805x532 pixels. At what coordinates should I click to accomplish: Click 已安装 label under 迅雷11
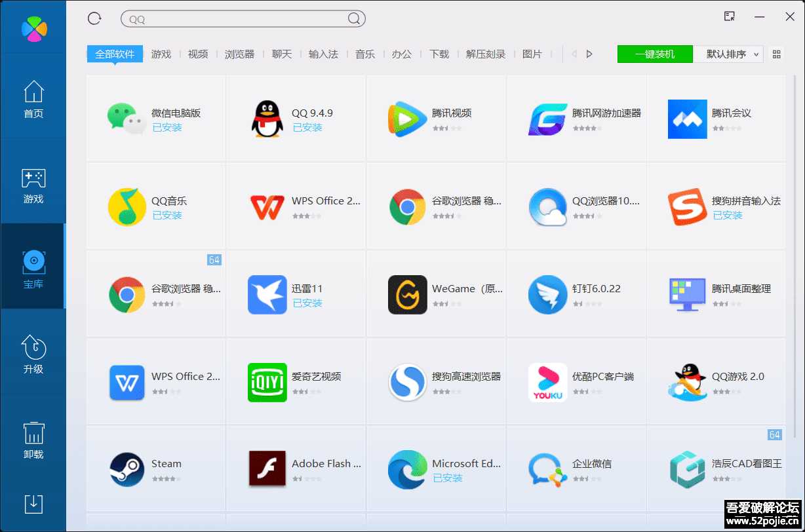(x=307, y=301)
